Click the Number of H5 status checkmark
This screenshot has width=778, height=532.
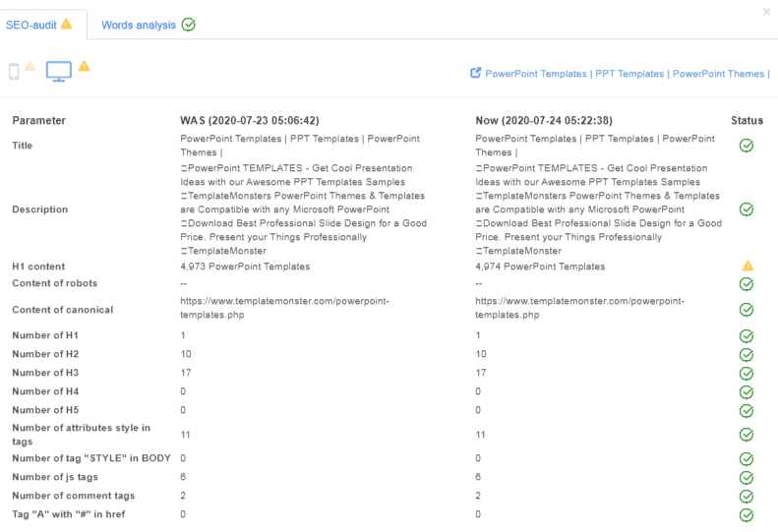tap(747, 411)
